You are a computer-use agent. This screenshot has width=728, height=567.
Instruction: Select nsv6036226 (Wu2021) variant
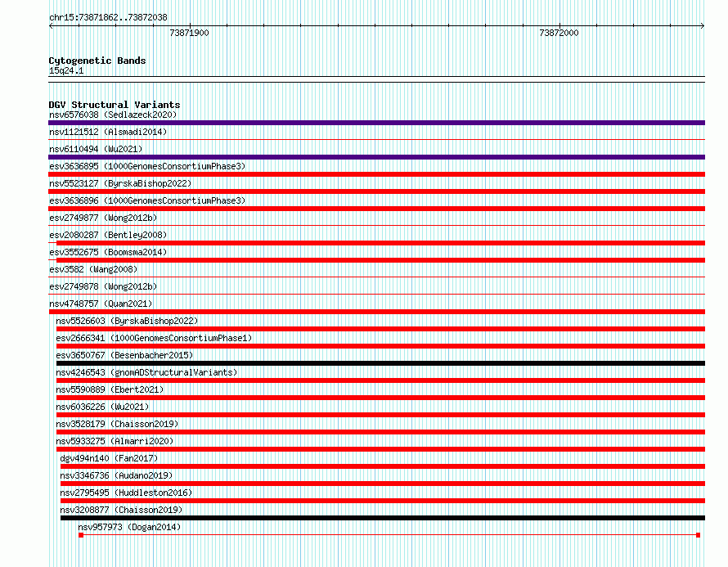coord(102,407)
